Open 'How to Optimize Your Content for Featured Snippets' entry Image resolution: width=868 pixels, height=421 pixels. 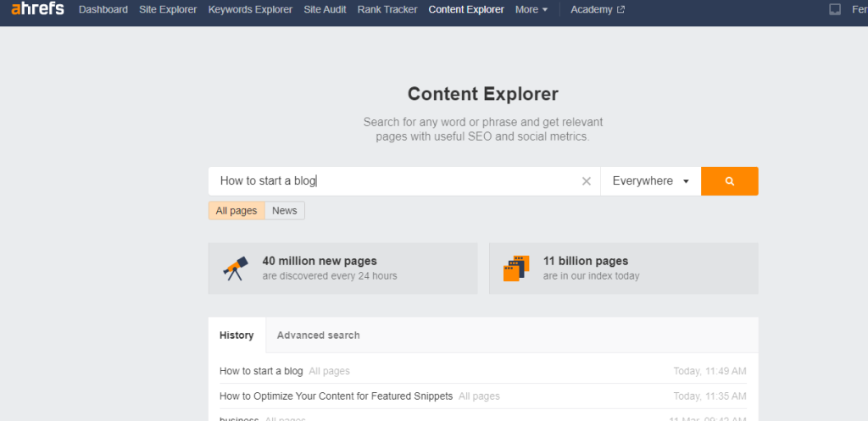[x=336, y=396]
